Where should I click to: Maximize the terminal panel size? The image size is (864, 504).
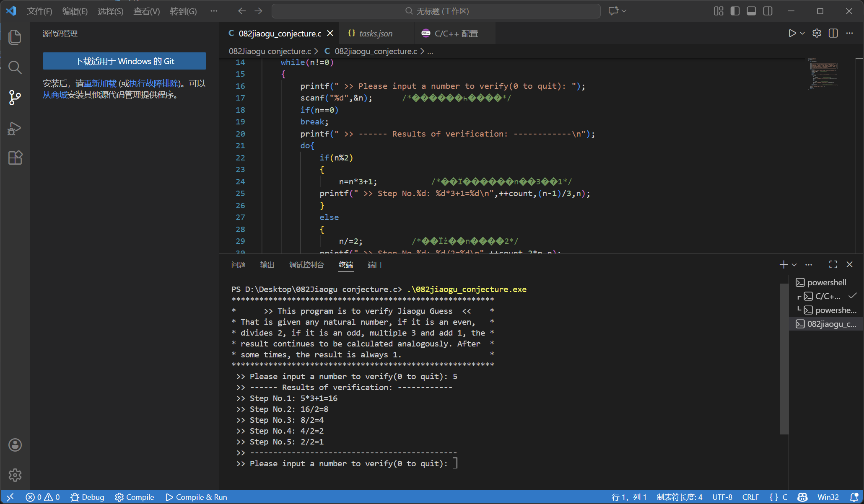click(x=833, y=264)
